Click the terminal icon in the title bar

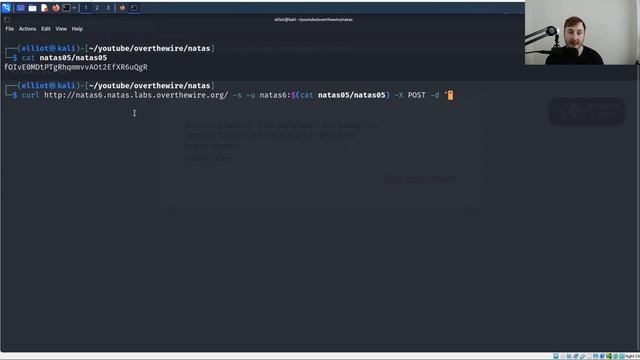click(7, 19)
